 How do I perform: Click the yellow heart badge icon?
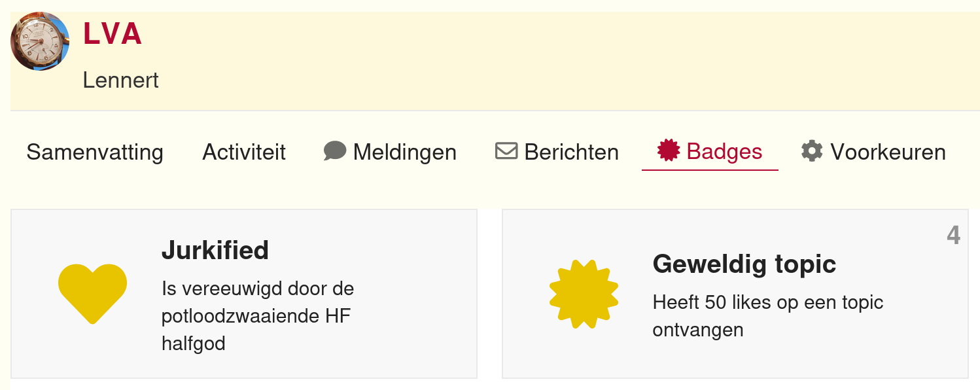92,293
